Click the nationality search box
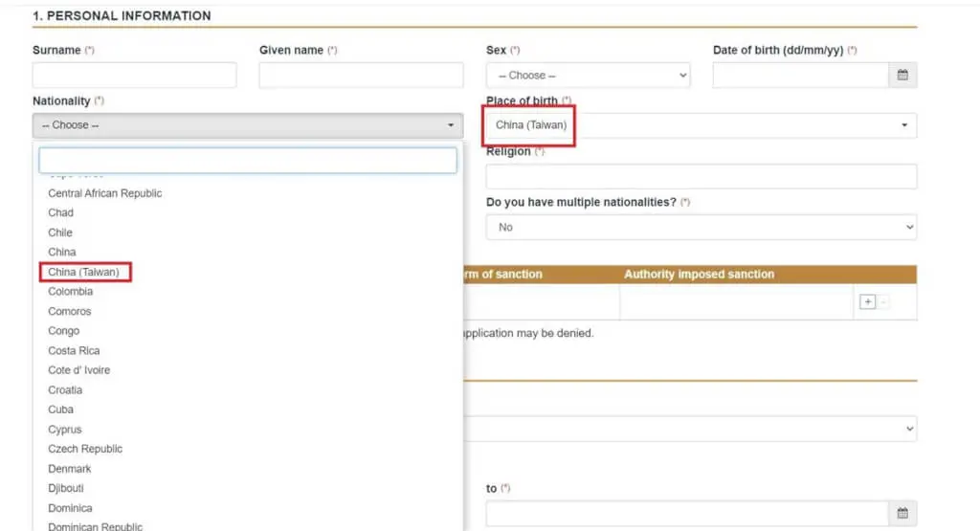The height and width of the screenshot is (531, 980). (248, 161)
